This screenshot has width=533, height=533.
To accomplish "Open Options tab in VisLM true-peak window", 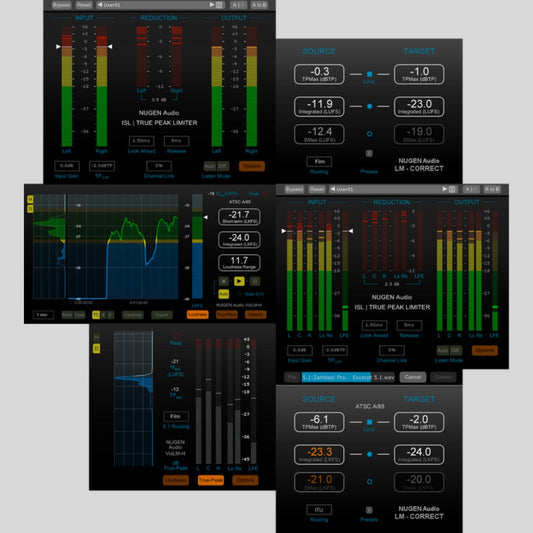I will click(x=245, y=480).
